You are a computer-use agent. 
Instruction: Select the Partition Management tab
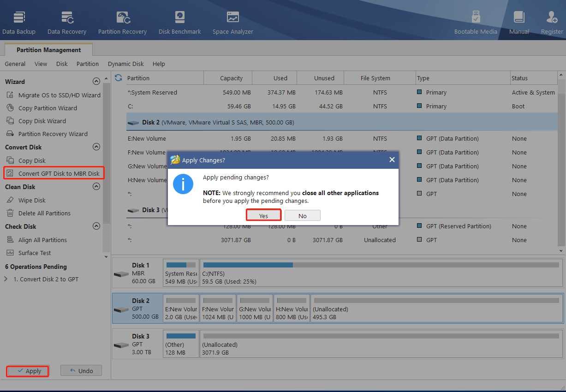click(x=48, y=50)
